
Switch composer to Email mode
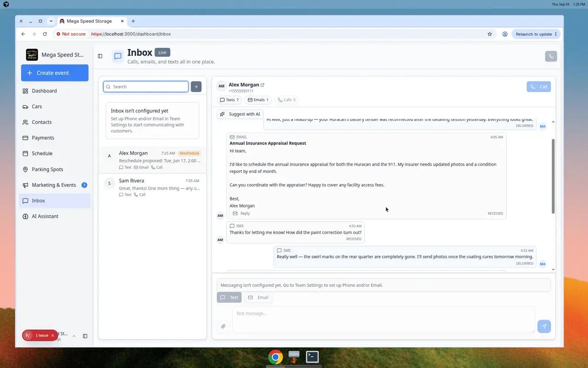coord(258,298)
